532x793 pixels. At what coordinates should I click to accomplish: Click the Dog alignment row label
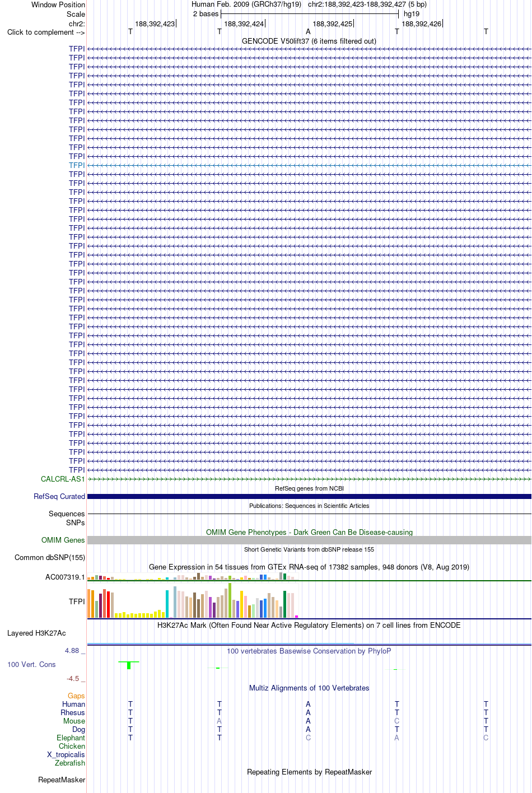coord(78,729)
